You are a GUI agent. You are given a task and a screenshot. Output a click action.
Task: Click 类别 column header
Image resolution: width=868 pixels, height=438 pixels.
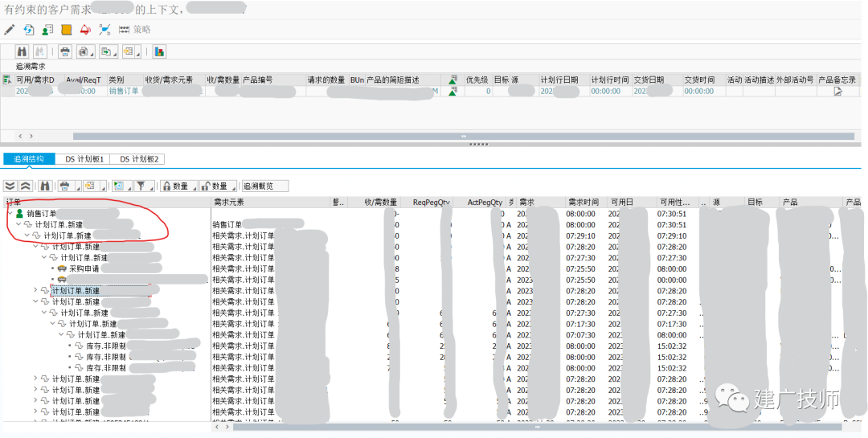pos(125,80)
